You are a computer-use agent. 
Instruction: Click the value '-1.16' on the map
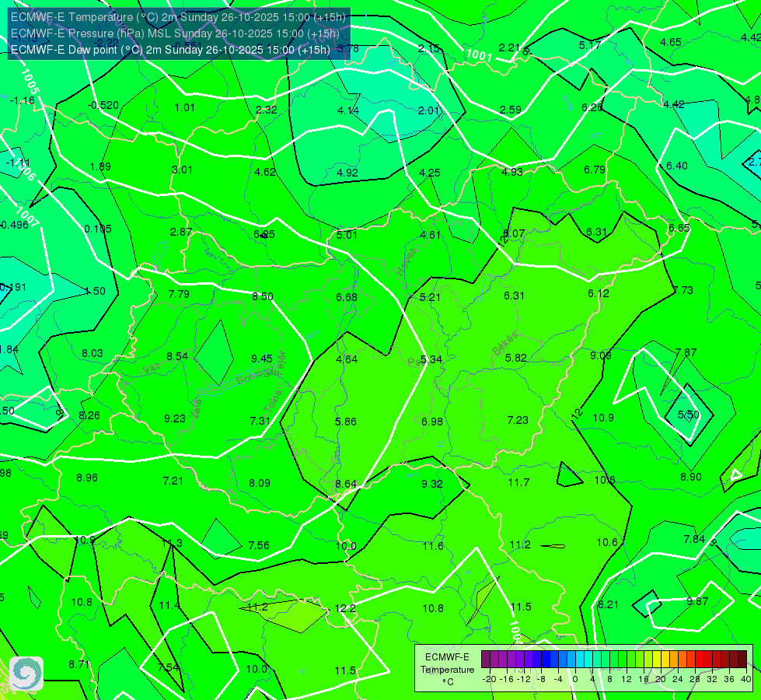(23, 100)
